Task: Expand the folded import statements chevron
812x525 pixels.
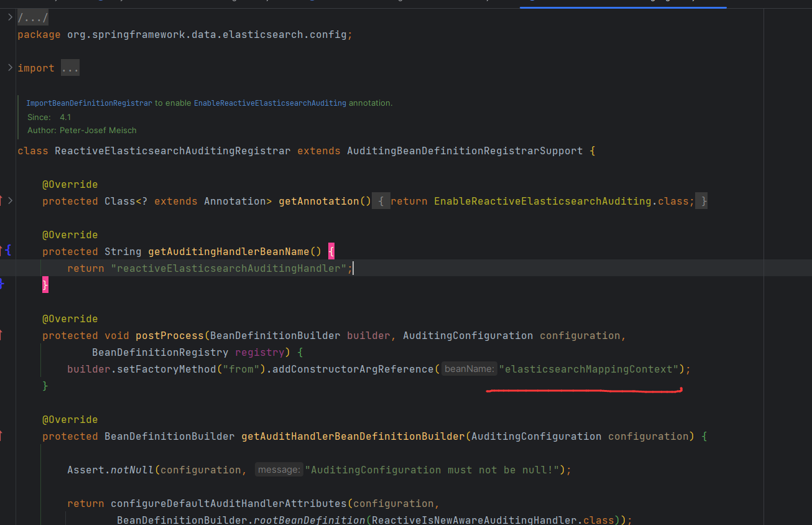Action: click(x=9, y=67)
